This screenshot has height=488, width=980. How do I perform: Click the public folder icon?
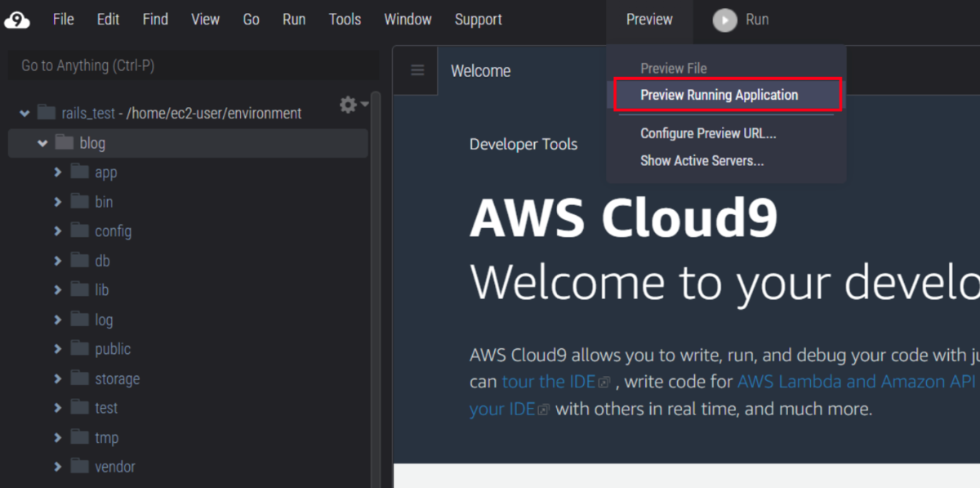[x=79, y=348]
